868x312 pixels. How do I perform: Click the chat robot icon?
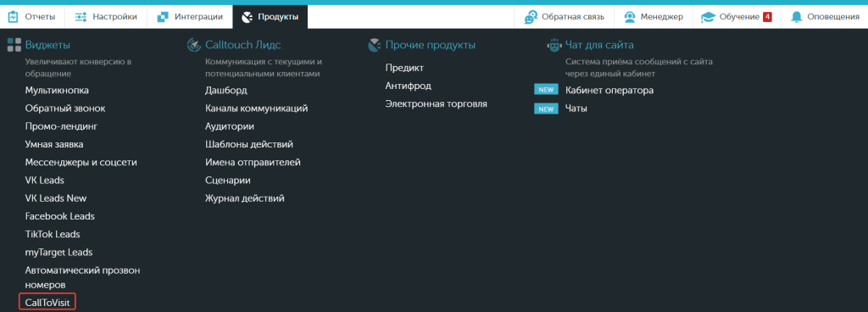(554, 46)
